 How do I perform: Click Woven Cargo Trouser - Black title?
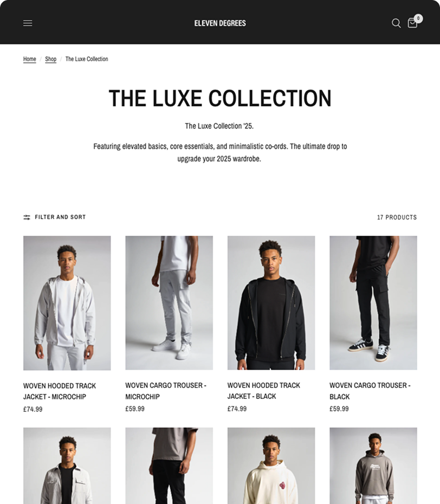click(370, 391)
